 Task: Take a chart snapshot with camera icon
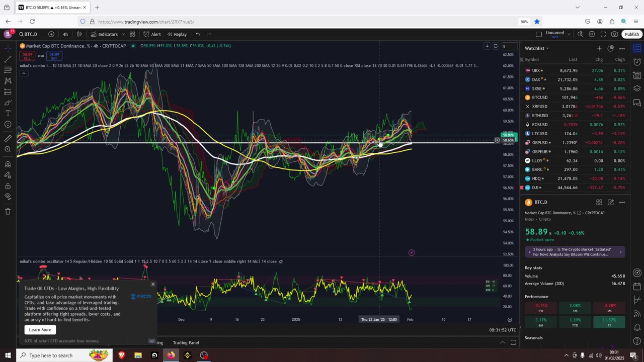pos(614,34)
